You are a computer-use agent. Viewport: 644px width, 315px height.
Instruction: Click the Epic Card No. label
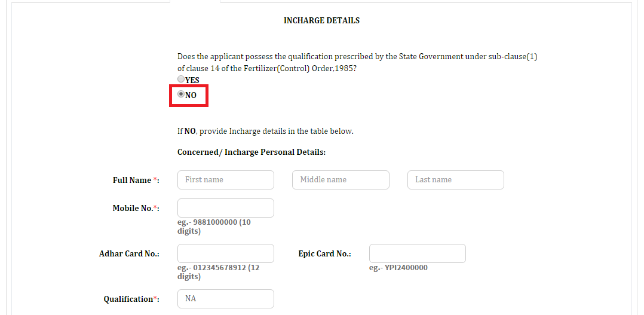(324, 254)
